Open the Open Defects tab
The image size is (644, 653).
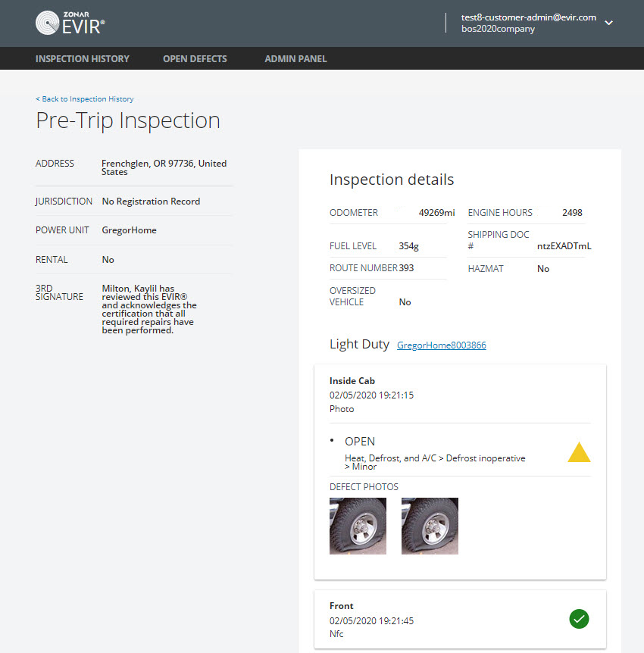[195, 59]
